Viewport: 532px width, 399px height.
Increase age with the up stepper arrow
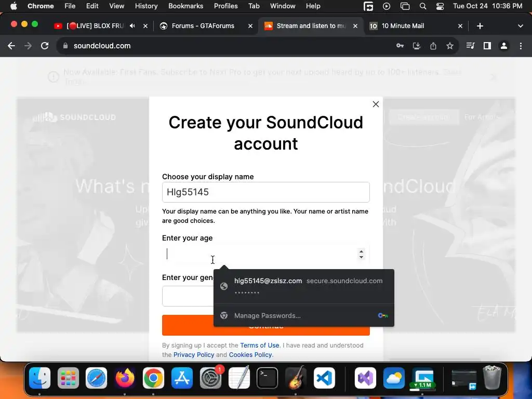pyautogui.click(x=362, y=251)
